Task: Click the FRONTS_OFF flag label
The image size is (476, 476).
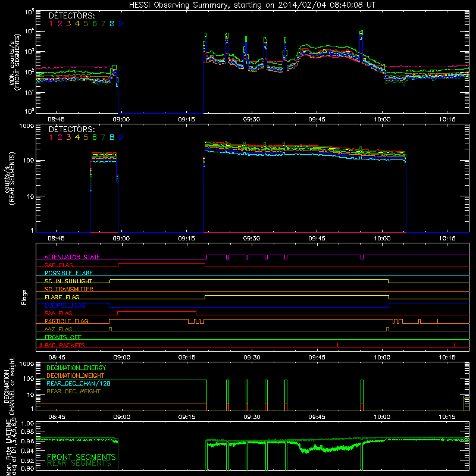Action: pos(63,337)
